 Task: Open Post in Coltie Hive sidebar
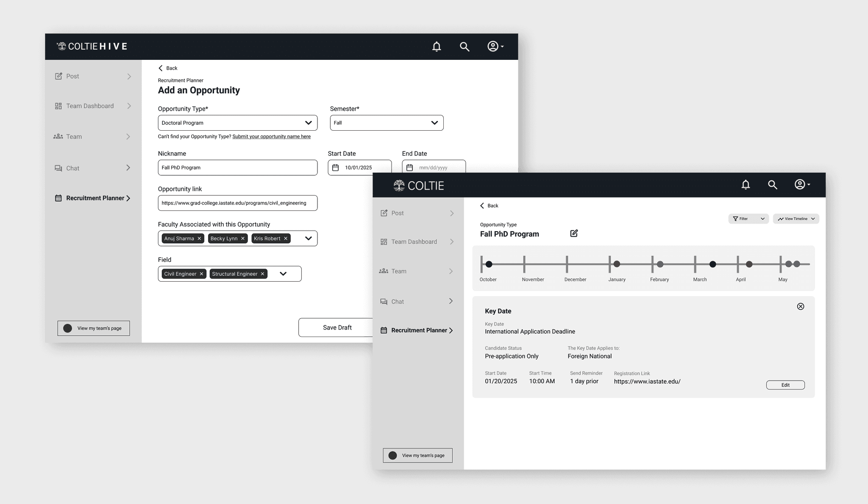(x=93, y=76)
